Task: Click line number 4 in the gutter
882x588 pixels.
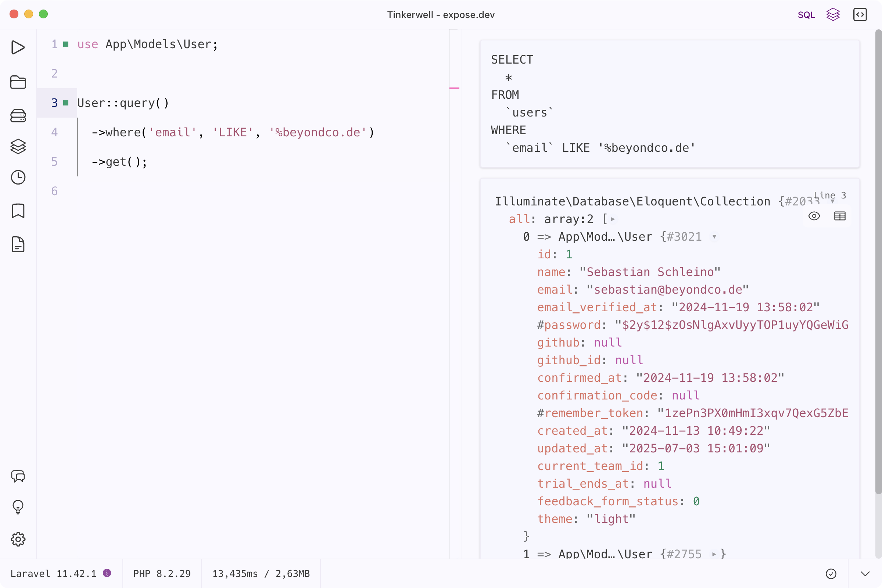Action: (54, 132)
